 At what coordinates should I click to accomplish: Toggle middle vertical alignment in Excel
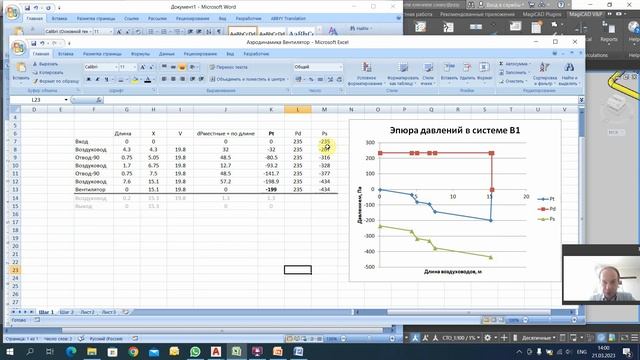pos(173,67)
